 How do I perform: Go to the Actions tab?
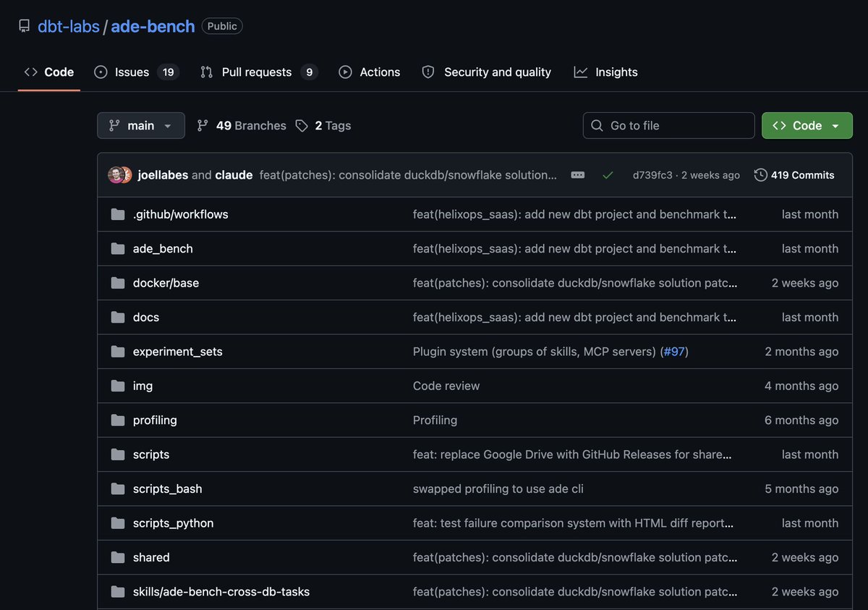[369, 72]
